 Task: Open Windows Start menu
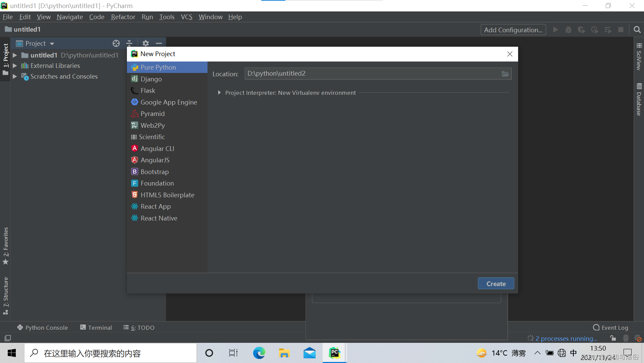12,353
